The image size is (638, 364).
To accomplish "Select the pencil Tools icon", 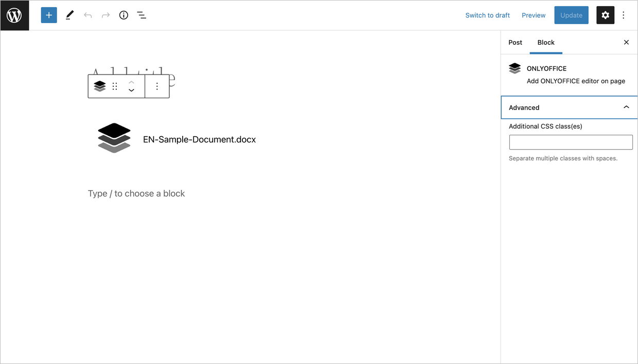I will coord(69,15).
